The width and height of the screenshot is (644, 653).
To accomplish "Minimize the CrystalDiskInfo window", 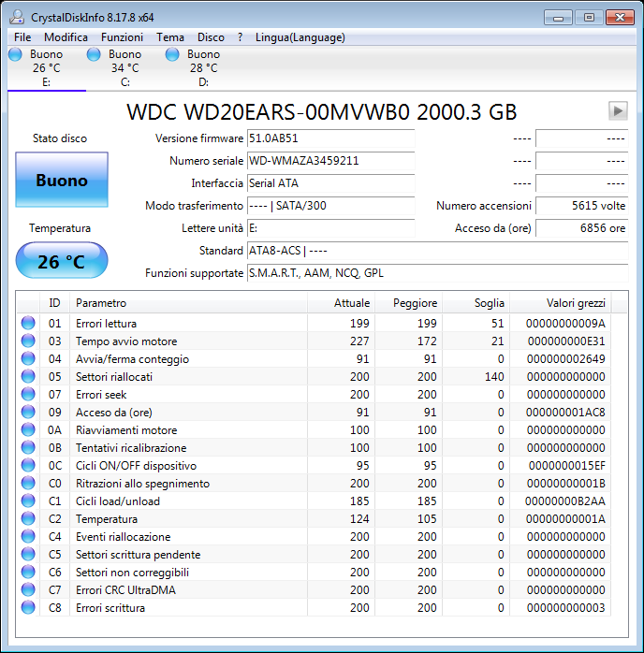I will (x=558, y=18).
